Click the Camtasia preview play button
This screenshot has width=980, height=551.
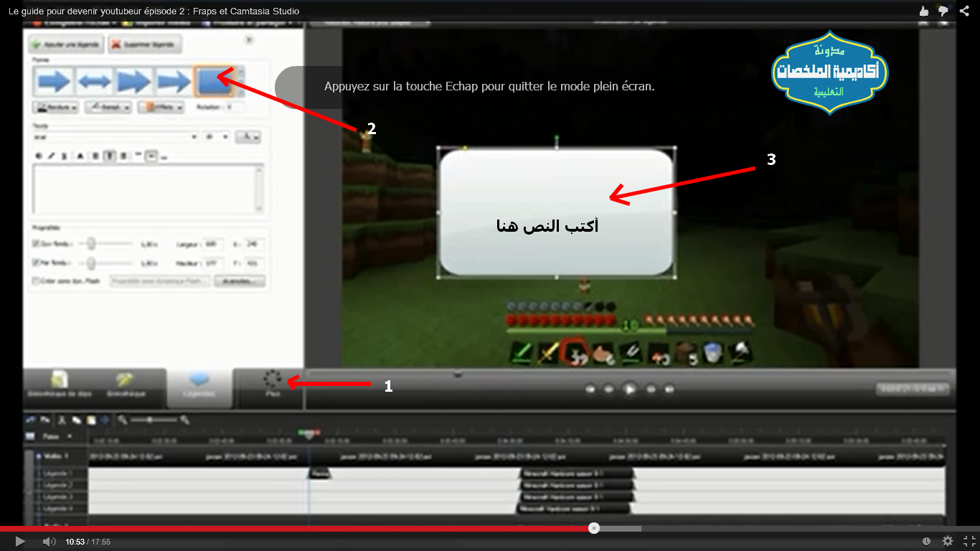(x=629, y=389)
